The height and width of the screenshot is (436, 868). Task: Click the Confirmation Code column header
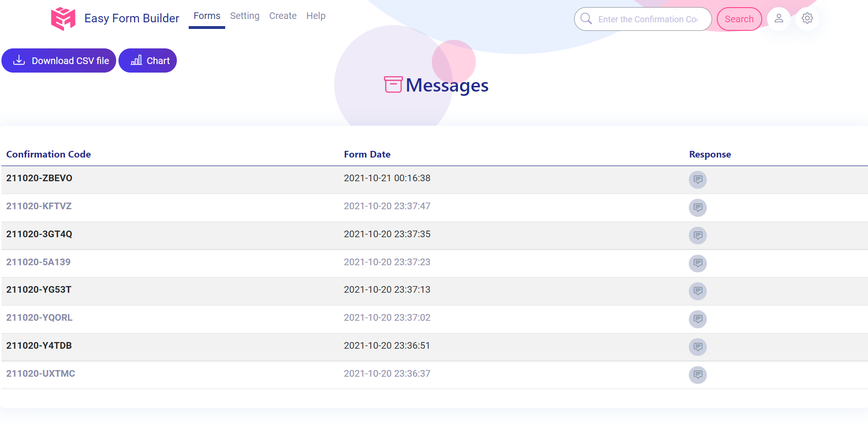click(48, 154)
